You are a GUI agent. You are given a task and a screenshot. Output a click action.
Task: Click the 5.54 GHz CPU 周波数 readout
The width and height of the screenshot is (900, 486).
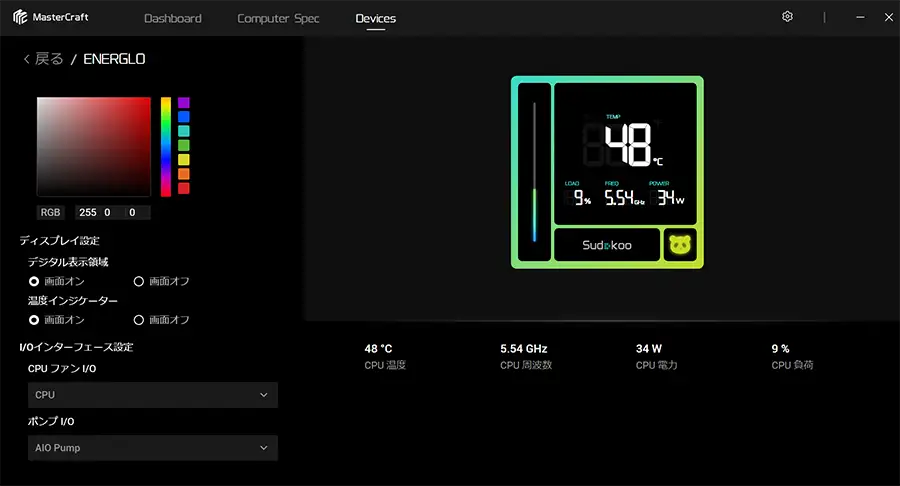tap(526, 356)
